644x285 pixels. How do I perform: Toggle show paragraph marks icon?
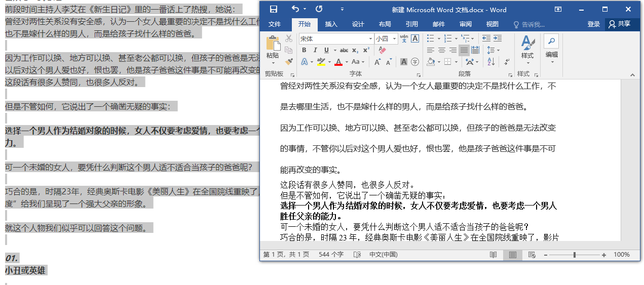tap(507, 62)
